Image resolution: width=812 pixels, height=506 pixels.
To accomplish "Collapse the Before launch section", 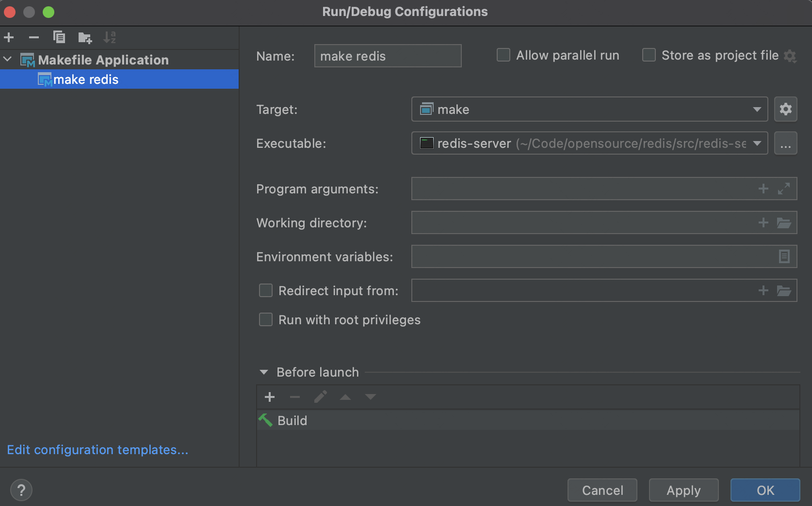I will coord(264,372).
